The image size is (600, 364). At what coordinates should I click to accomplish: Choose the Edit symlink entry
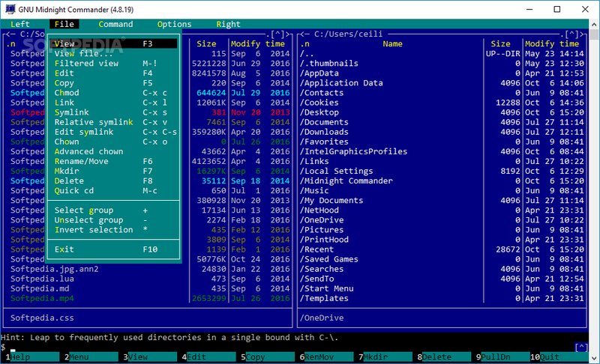[x=113, y=132]
